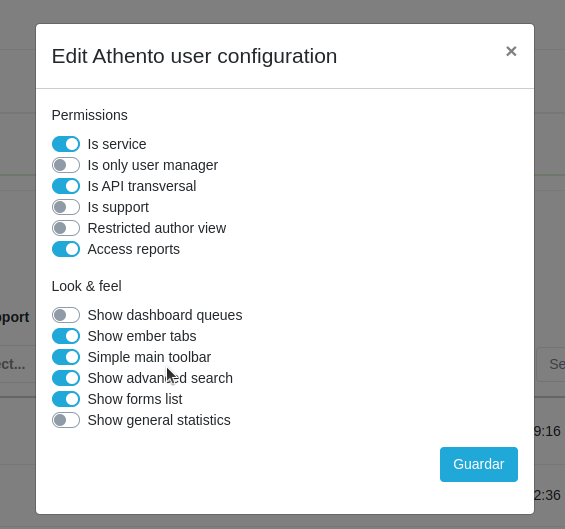This screenshot has height=529, width=565.
Task: Click the Guardar save button
Action: pos(479,464)
